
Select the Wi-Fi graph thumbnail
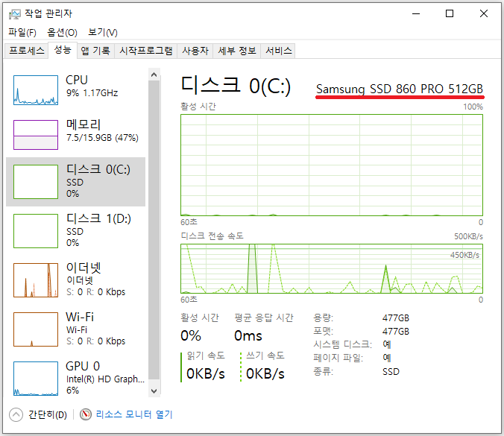(x=36, y=329)
